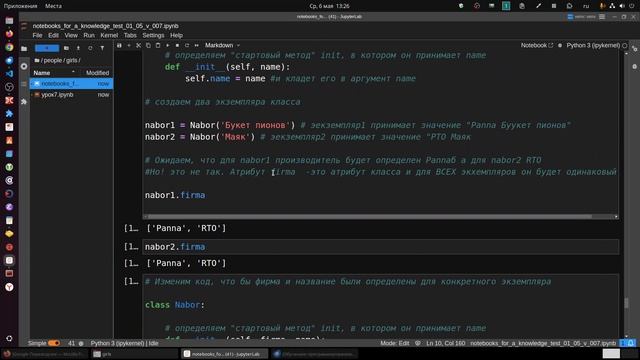Click Python 3 (ipykernel) | Idle in status bar

click(124, 343)
